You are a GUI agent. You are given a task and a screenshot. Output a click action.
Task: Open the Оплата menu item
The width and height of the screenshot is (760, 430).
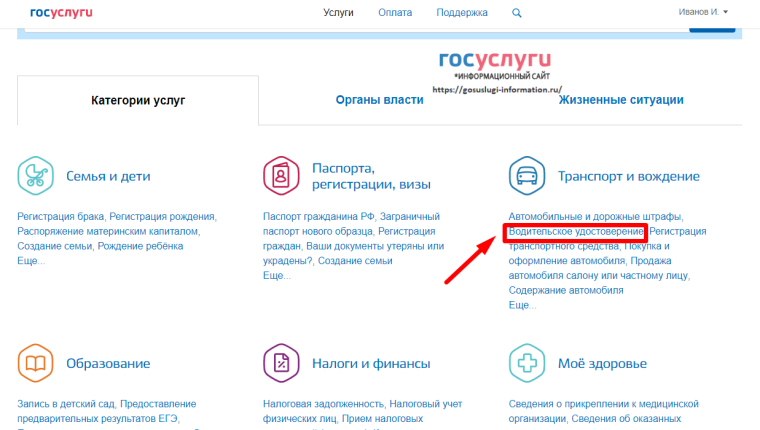[x=395, y=13]
